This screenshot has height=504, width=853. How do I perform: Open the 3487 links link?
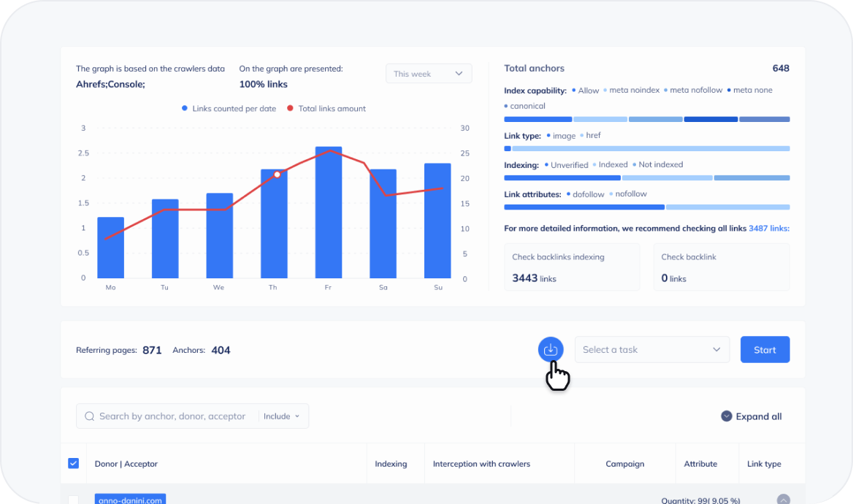tap(769, 228)
